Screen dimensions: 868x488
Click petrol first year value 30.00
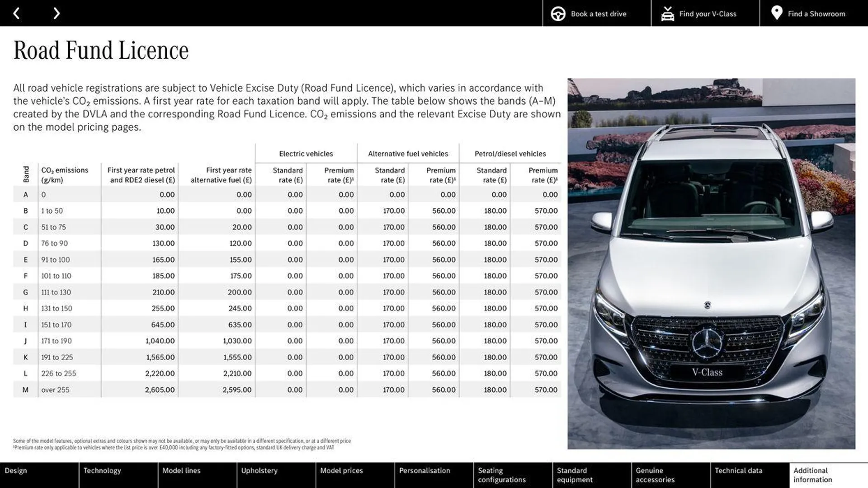tap(165, 227)
